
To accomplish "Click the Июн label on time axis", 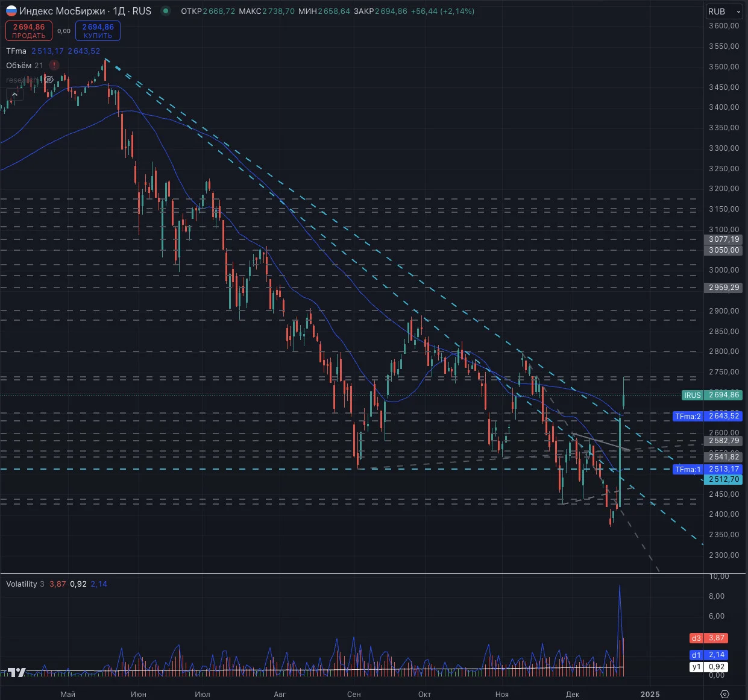I will point(139,694).
